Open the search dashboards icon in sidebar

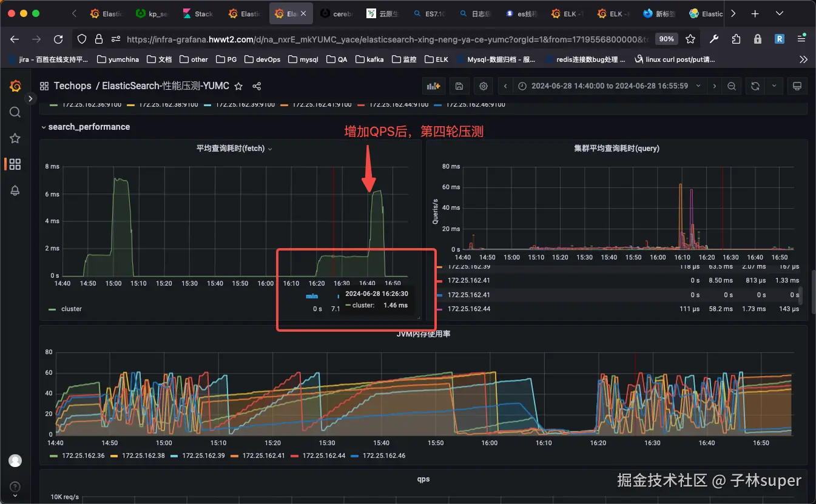pyautogui.click(x=15, y=112)
